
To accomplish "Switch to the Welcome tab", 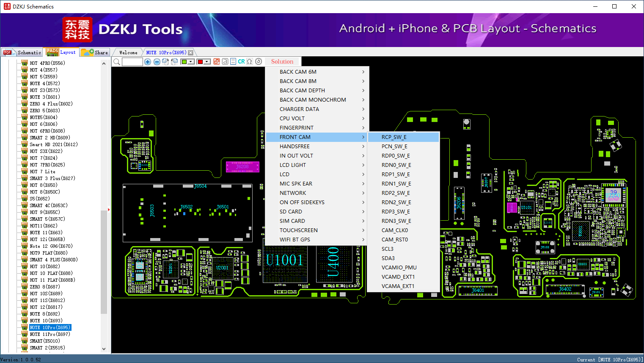I will coord(128,53).
